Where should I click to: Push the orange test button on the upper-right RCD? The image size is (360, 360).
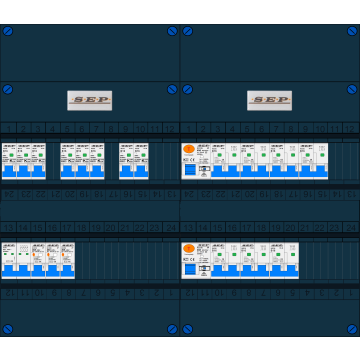[x=189, y=149]
